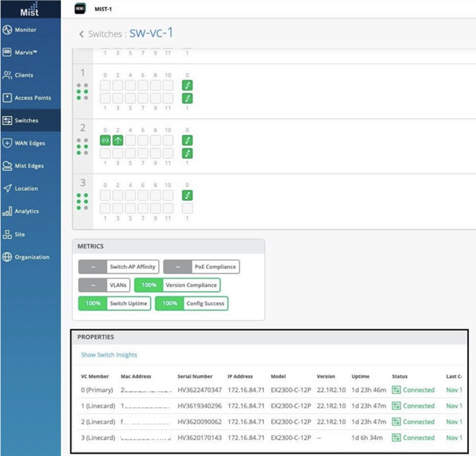Click Connected status for primary member
476x456 pixels.
[x=413, y=390]
